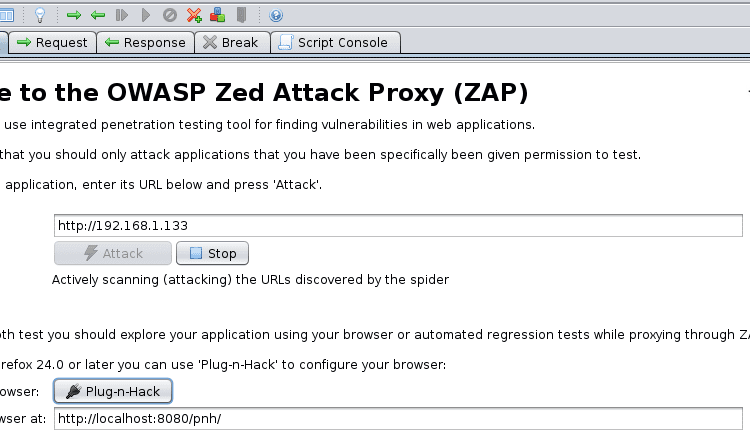Switch to the Response tab
750x444 pixels.
click(145, 43)
